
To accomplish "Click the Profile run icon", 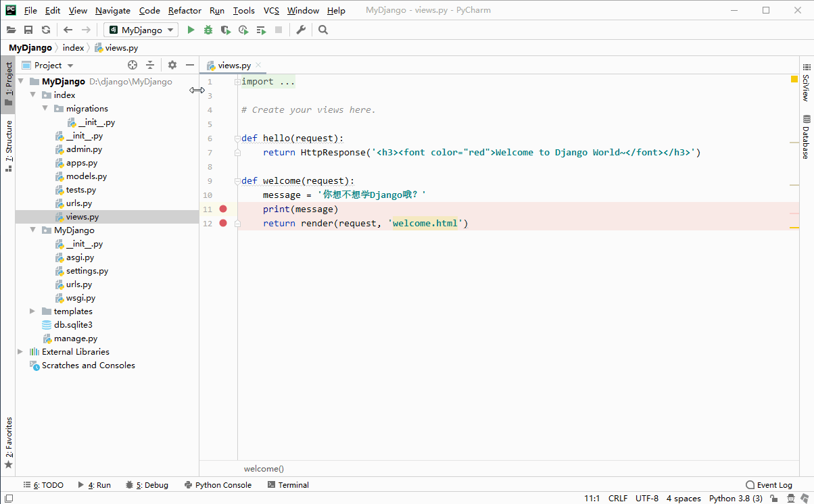I will [243, 30].
